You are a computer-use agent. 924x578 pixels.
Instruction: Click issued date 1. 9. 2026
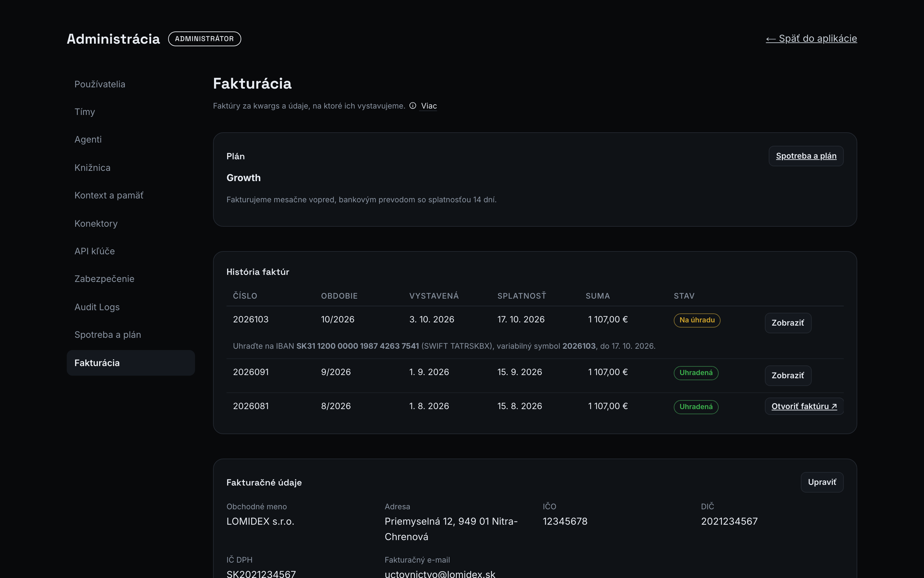pos(429,372)
